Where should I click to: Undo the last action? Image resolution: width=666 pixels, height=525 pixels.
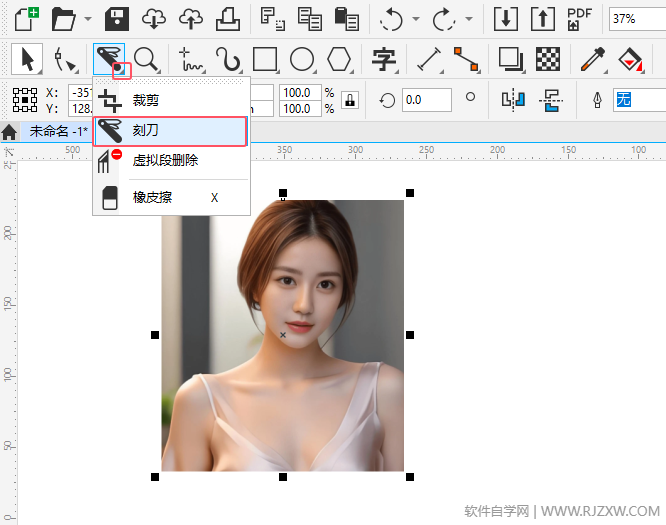click(x=392, y=19)
